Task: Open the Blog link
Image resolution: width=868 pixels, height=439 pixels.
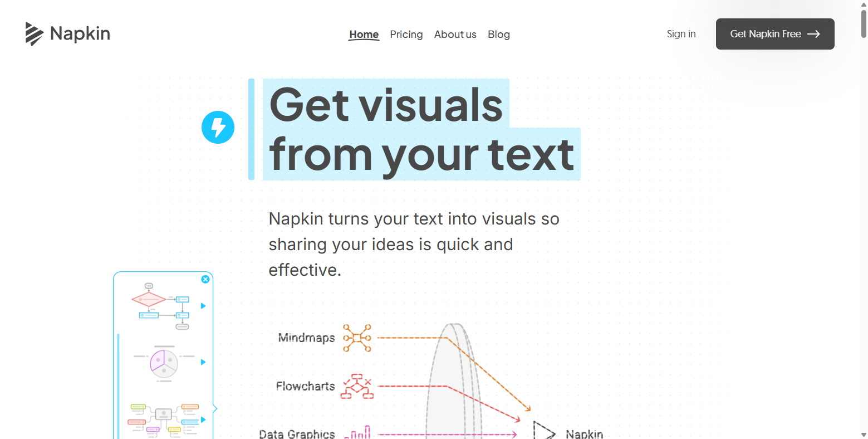Action: coord(499,35)
